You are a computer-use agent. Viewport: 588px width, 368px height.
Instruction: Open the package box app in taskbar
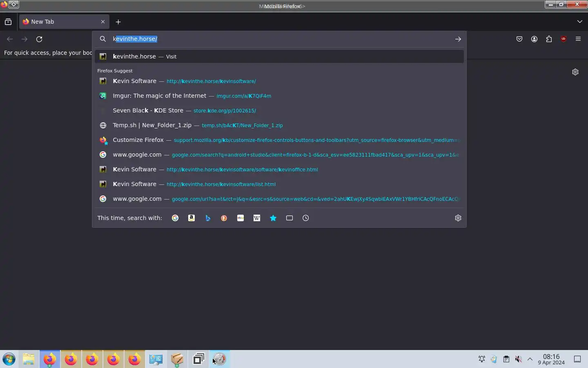pyautogui.click(x=177, y=359)
